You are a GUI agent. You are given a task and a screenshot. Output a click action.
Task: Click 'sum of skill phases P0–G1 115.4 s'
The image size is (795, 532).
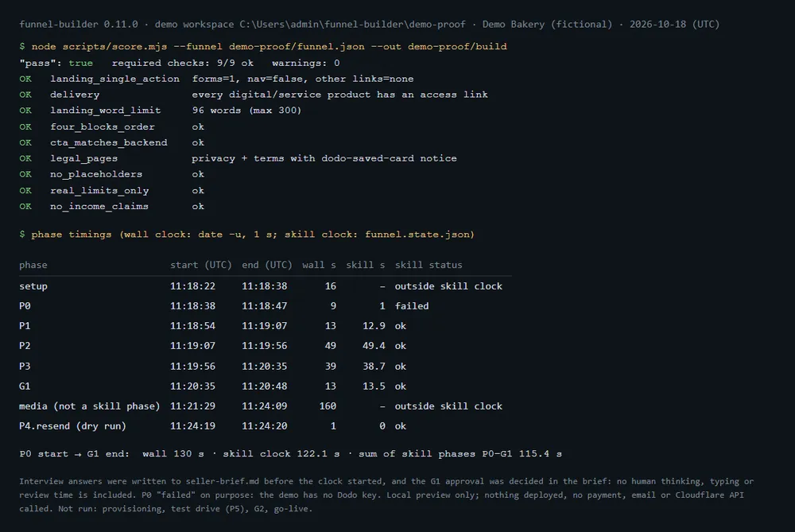click(x=460, y=454)
